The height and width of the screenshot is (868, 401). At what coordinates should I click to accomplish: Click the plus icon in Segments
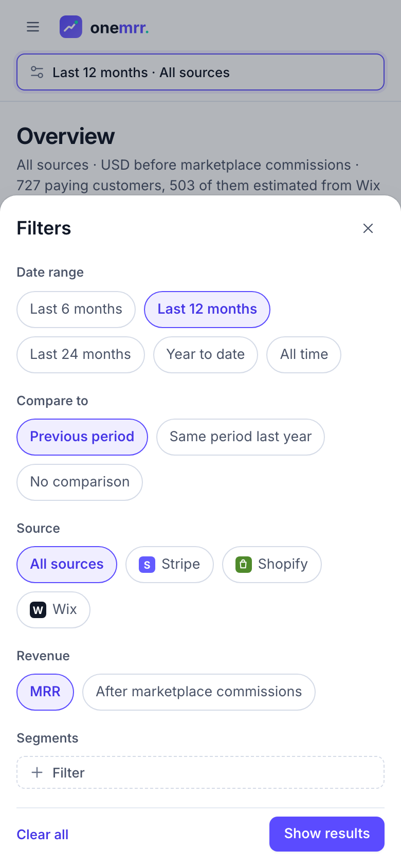pyautogui.click(x=37, y=772)
